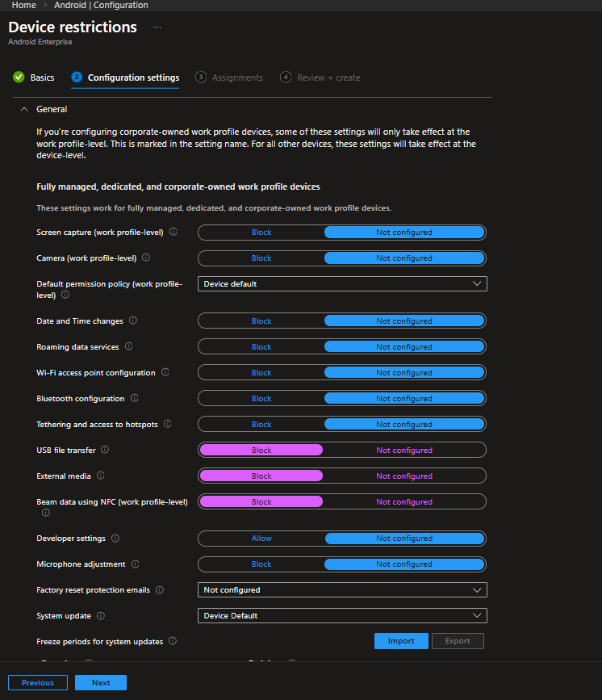Collapse the General section

click(24, 109)
